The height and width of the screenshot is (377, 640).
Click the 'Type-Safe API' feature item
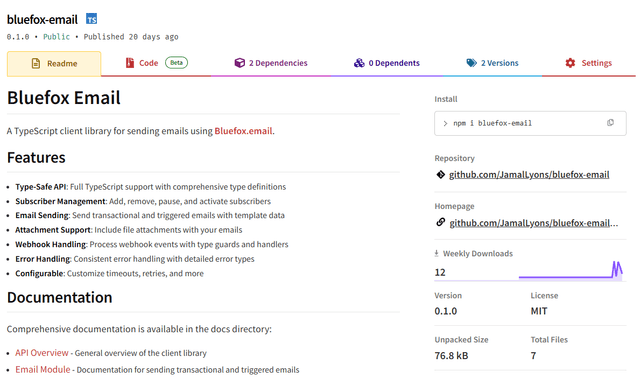(151, 187)
